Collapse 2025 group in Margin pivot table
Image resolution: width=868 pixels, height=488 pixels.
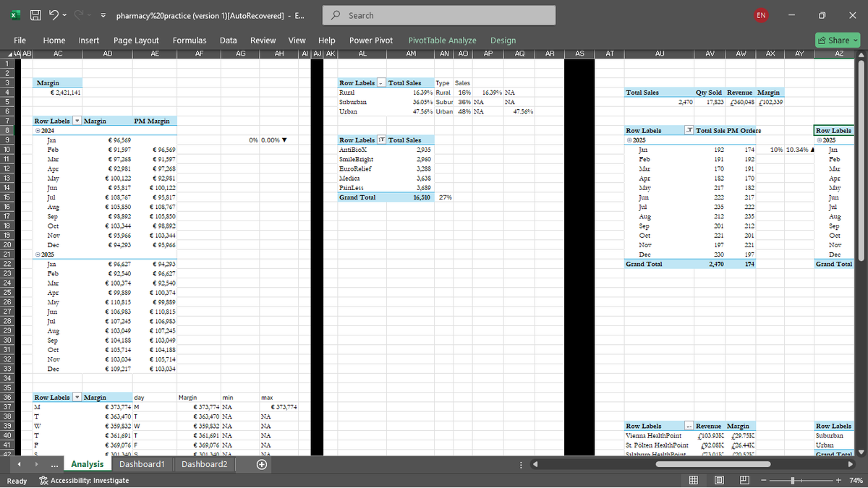click(37, 255)
